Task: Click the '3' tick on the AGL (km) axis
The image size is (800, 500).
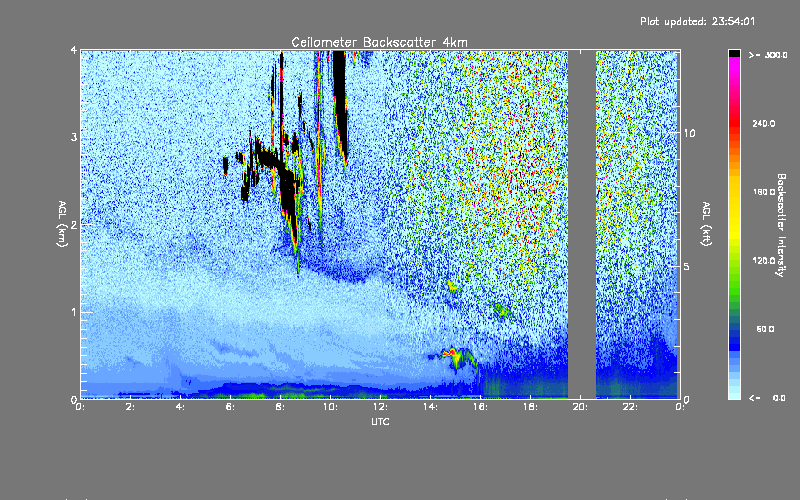Action: pyautogui.click(x=73, y=137)
